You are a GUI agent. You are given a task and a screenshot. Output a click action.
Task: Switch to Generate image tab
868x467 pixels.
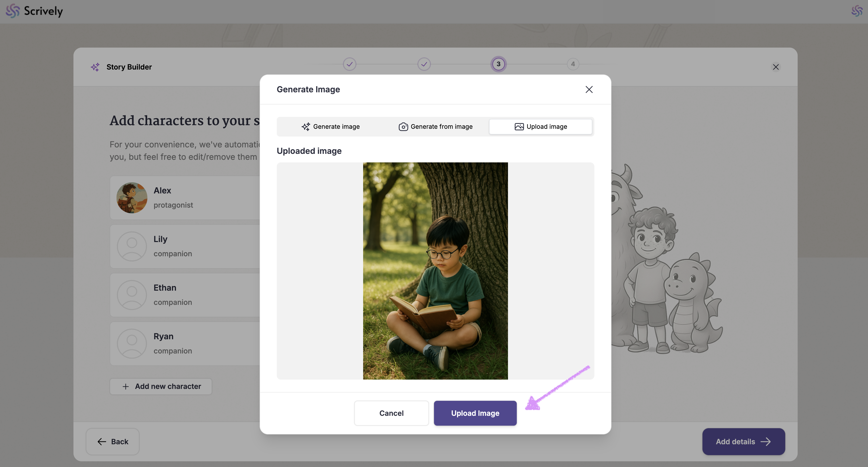[x=330, y=127]
